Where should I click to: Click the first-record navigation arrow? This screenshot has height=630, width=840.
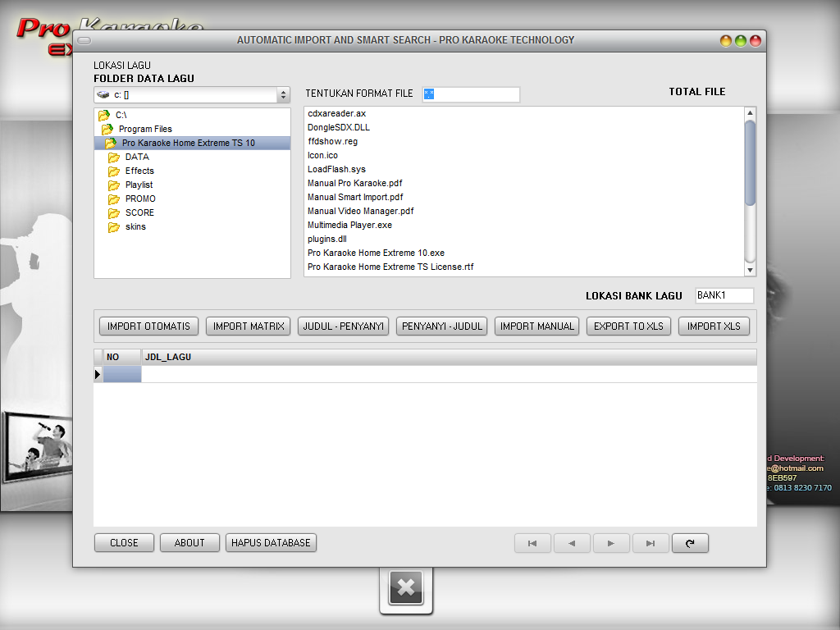532,543
